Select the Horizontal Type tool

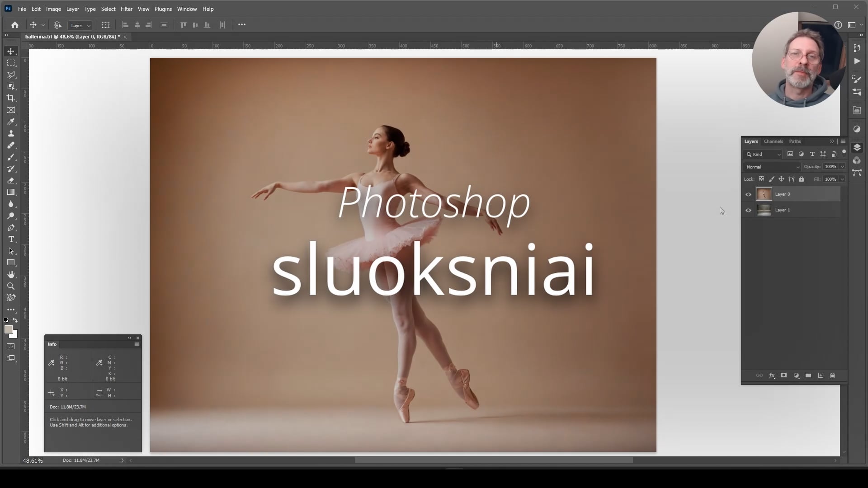point(11,239)
